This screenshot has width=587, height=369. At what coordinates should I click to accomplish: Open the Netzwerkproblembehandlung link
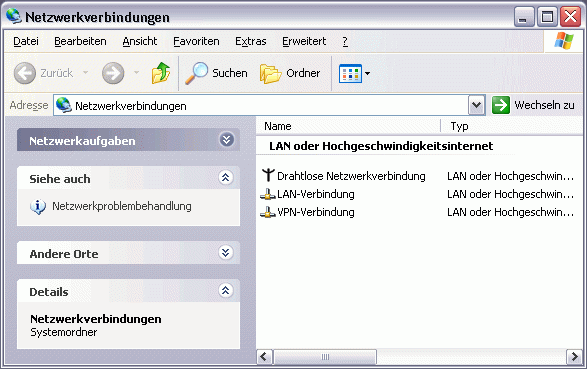122,206
